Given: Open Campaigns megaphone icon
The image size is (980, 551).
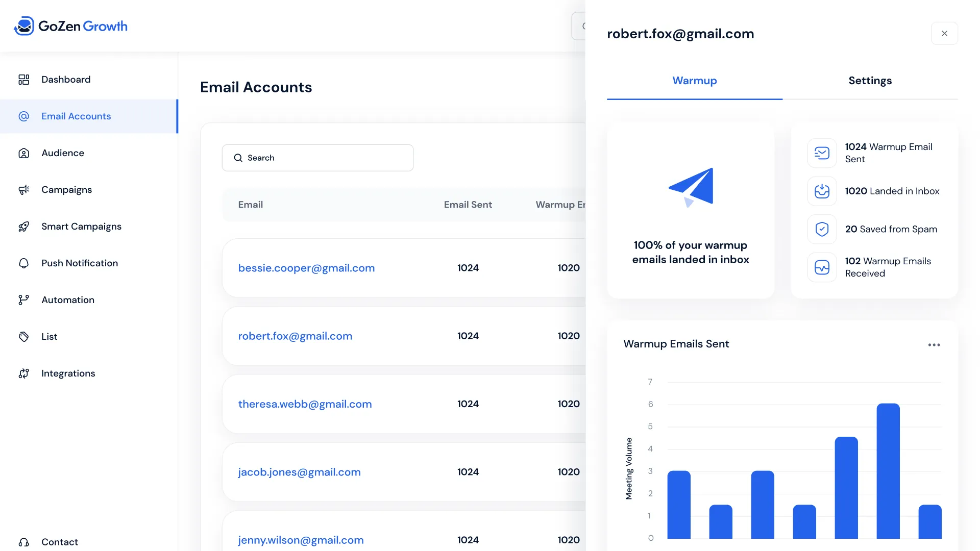Looking at the screenshot, I should [x=23, y=190].
